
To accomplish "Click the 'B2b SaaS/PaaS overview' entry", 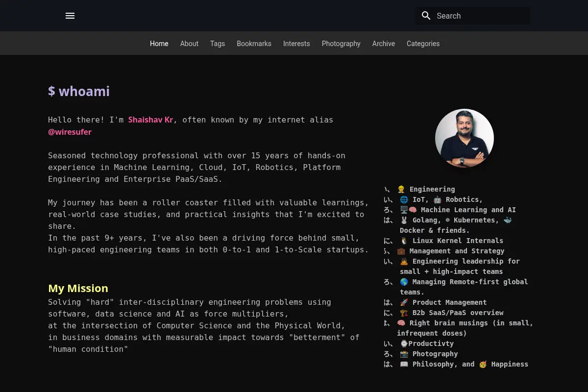I will tap(458, 313).
